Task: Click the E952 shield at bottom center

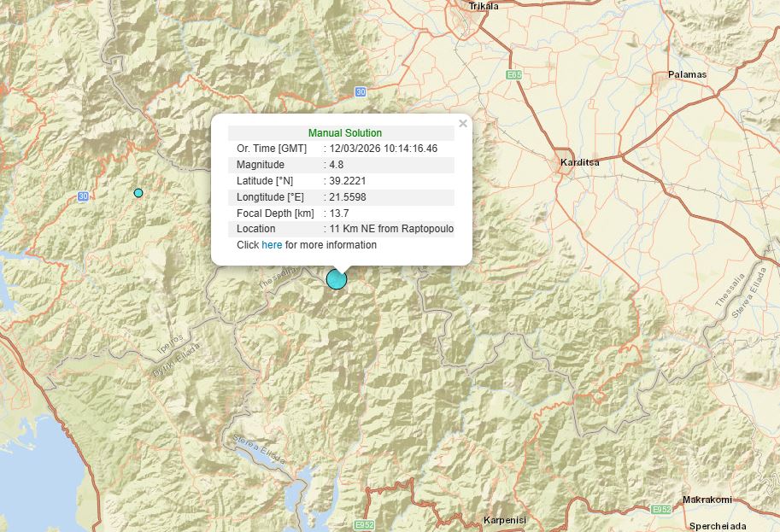Action: [364, 524]
